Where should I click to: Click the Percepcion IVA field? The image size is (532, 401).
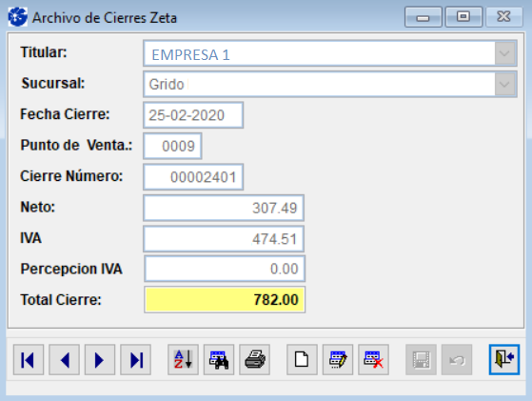[x=225, y=269]
